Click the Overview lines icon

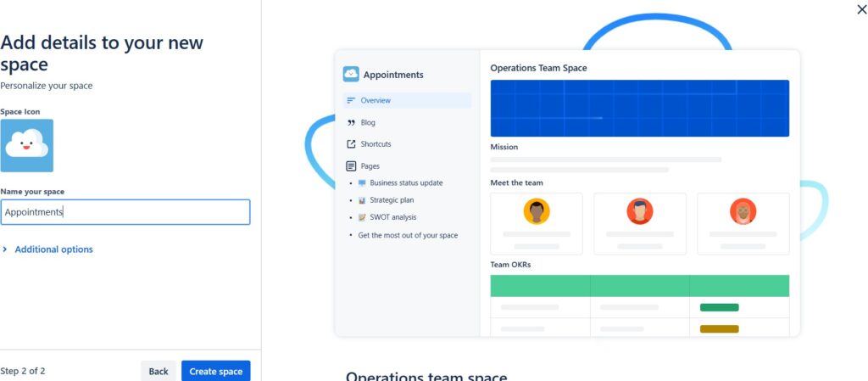[x=351, y=100]
